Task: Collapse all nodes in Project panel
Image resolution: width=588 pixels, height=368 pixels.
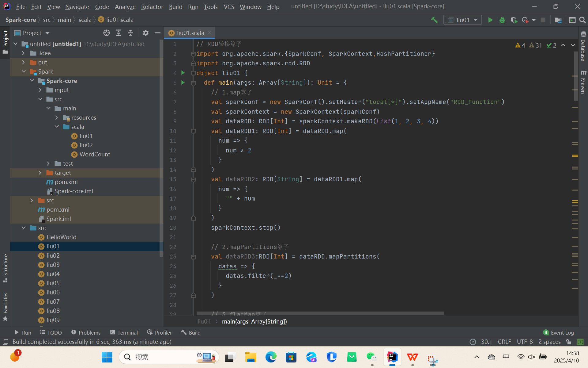Action: 130,33
